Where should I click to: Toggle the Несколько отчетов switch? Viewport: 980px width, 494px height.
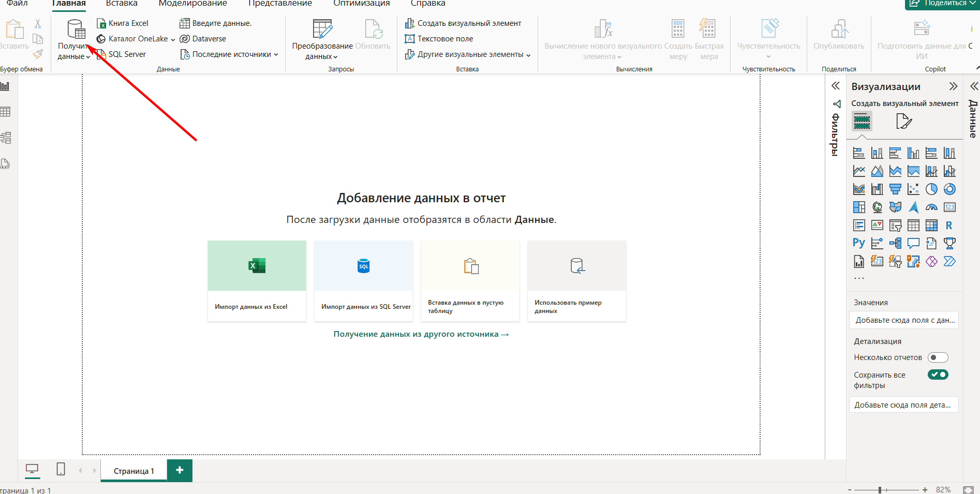click(938, 357)
